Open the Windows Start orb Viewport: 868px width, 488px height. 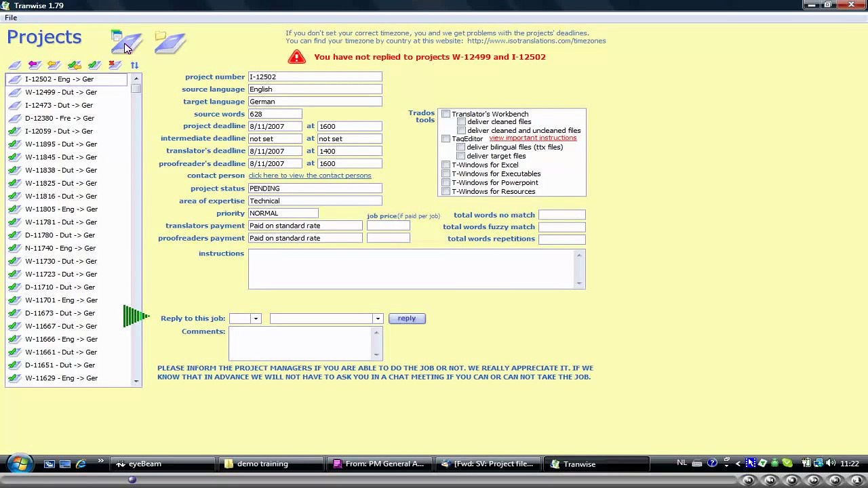[20, 464]
